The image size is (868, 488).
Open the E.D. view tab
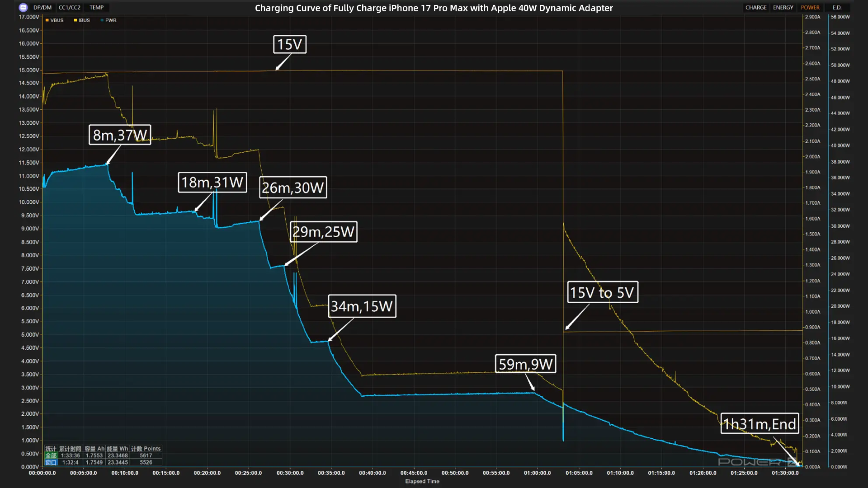coord(837,8)
